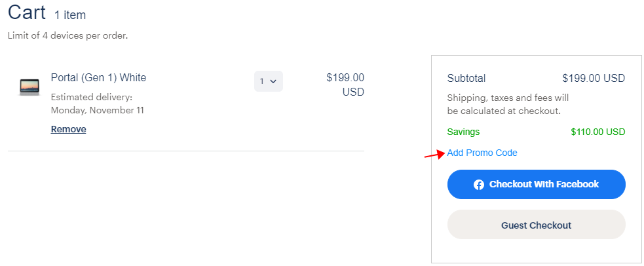Click the Estimated delivery Monday, November 11 text
Image resolution: width=644 pixels, height=266 pixels.
click(98, 104)
